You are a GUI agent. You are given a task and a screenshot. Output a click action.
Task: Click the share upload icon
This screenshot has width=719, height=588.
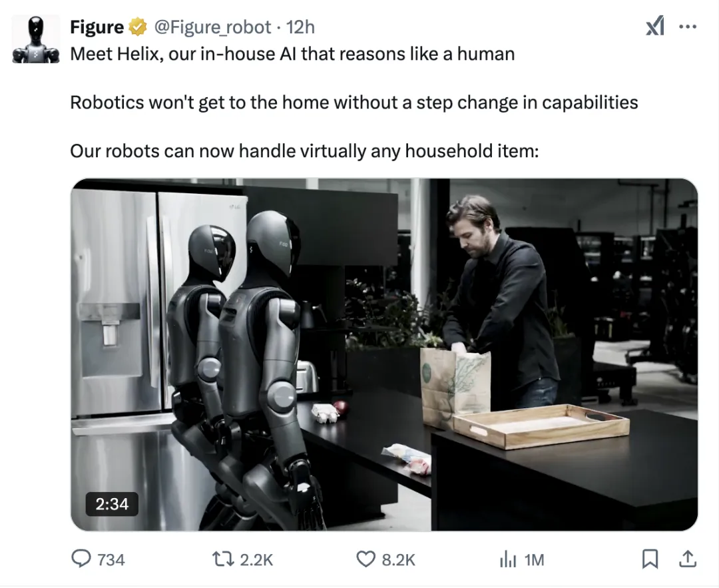[x=687, y=559]
